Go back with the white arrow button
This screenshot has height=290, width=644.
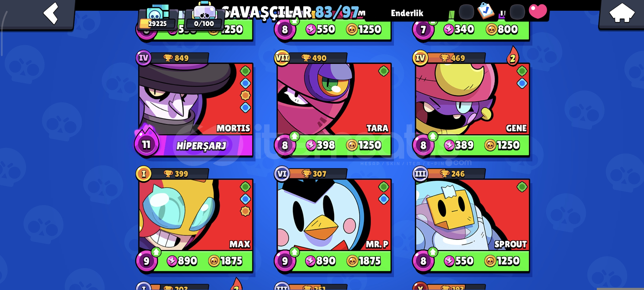50,13
